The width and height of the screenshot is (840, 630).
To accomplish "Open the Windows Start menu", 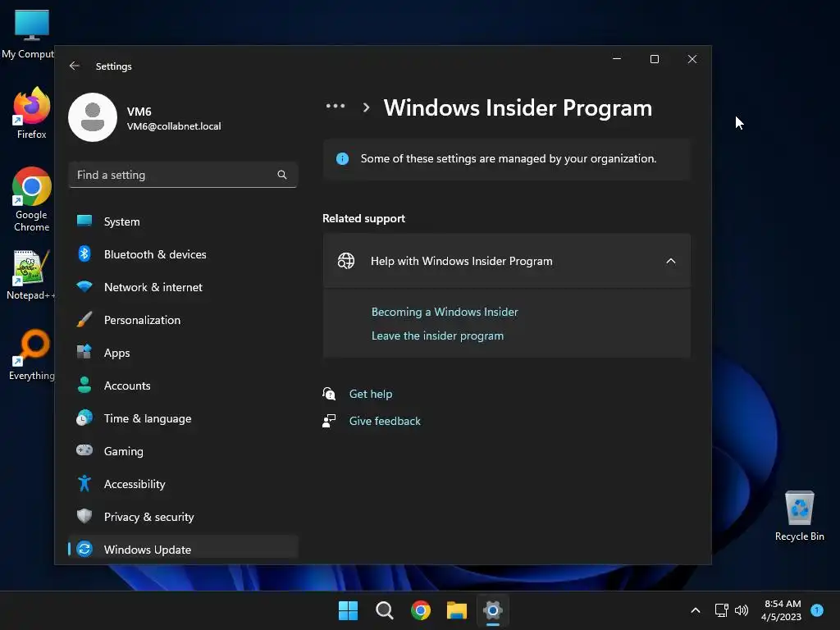I will tap(348, 610).
